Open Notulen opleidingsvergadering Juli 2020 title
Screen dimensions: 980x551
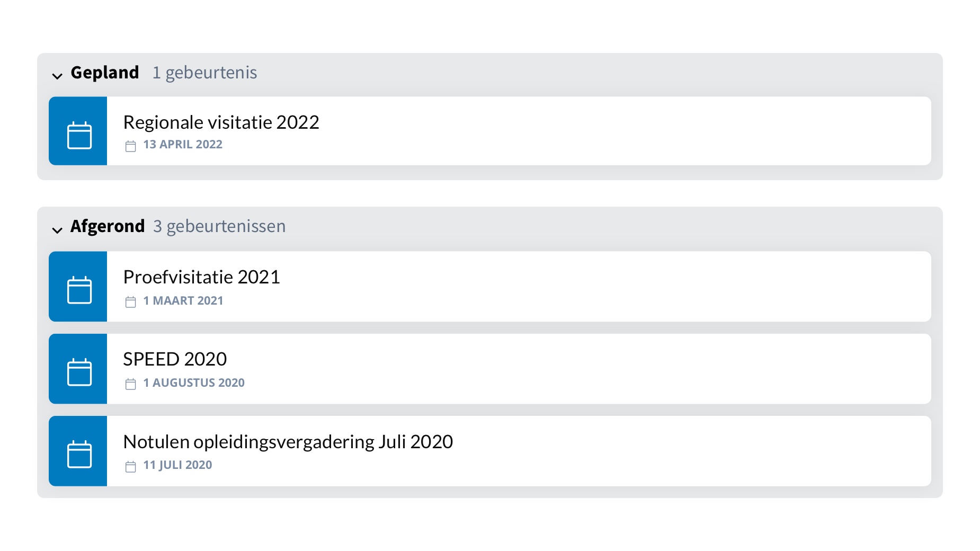(288, 442)
